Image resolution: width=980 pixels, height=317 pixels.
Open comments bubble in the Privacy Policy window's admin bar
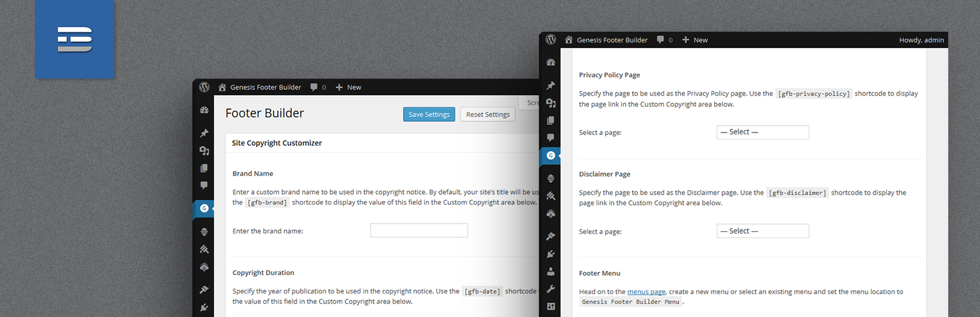[661, 39]
